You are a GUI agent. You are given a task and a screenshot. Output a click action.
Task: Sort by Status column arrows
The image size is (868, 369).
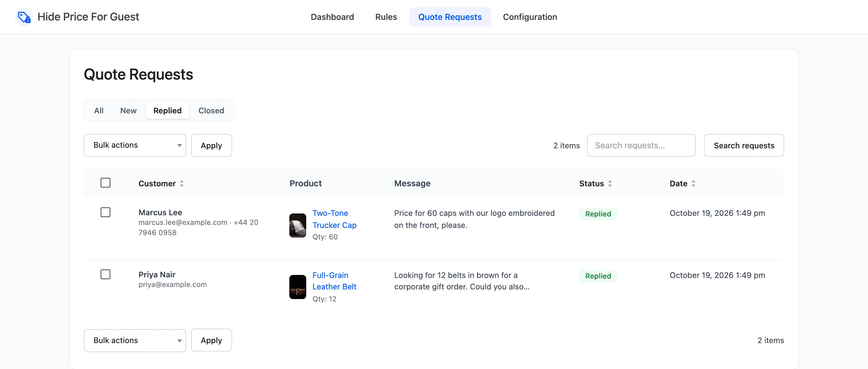(609, 184)
